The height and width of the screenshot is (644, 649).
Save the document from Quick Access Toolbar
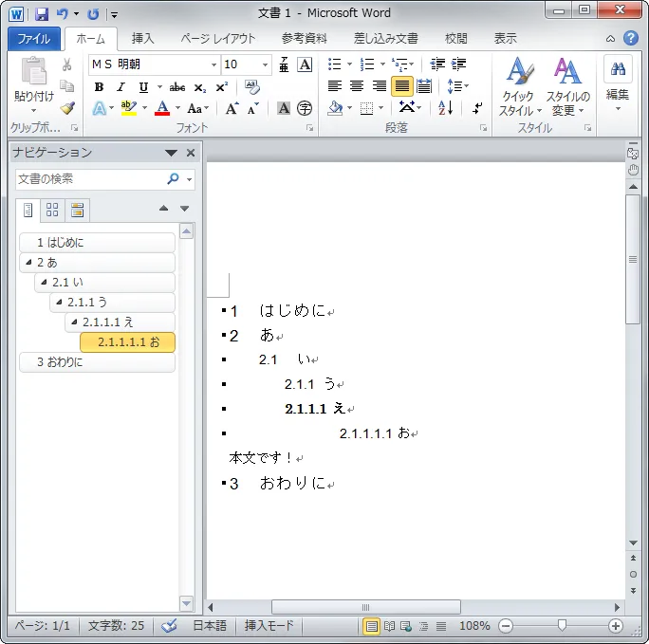[x=42, y=14]
